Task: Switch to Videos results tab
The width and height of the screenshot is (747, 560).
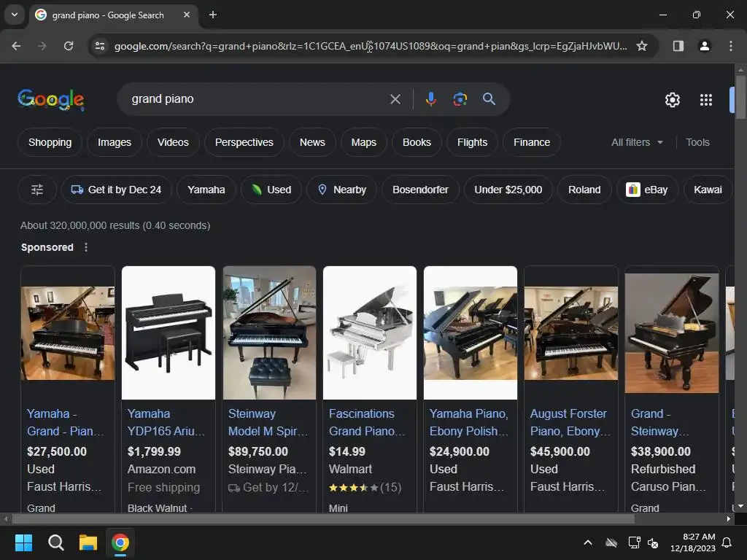Action: [173, 142]
